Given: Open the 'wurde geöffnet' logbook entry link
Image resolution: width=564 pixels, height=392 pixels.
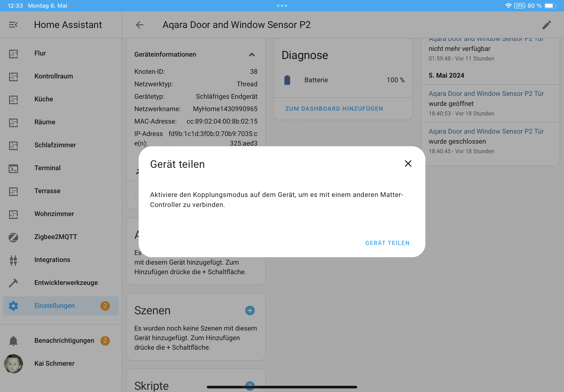Looking at the screenshot, I should point(486,94).
